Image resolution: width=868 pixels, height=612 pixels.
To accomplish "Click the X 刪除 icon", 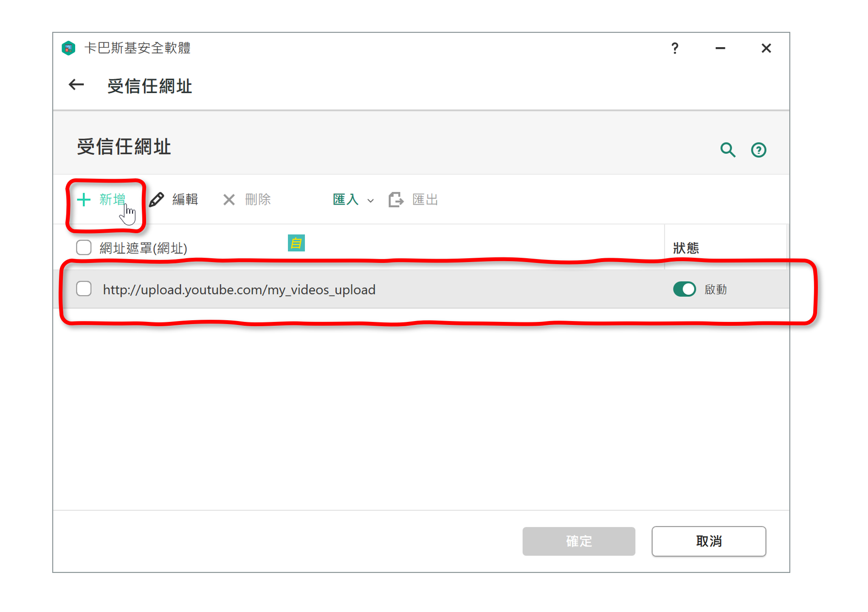I will point(229,200).
